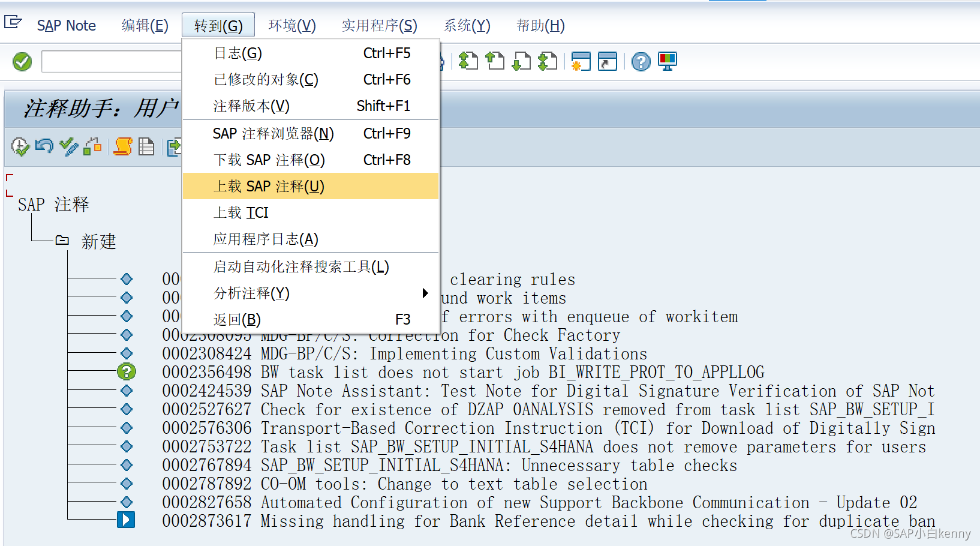The height and width of the screenshot is (546, 980).
Task: Select 日志(G) from the menu
Action: pos(311,53)
